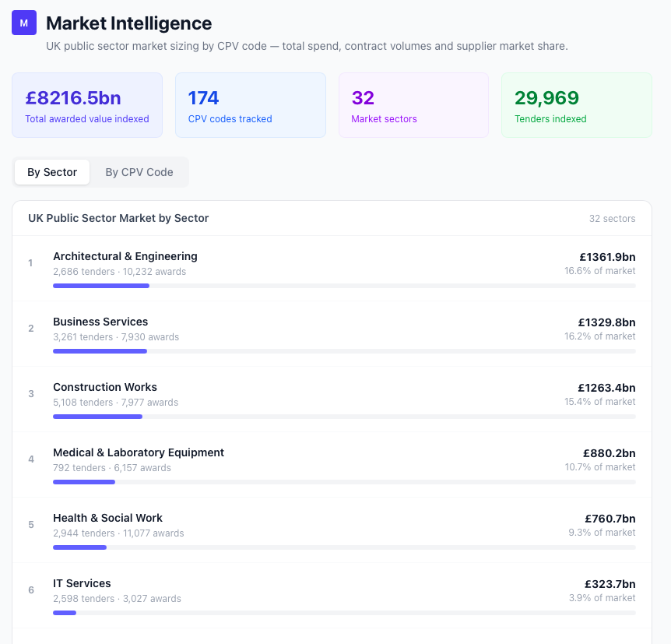This screenshot has width=671, height=644.
Task: Switch to the By CPV Code tab
Action: pos(139,172)
